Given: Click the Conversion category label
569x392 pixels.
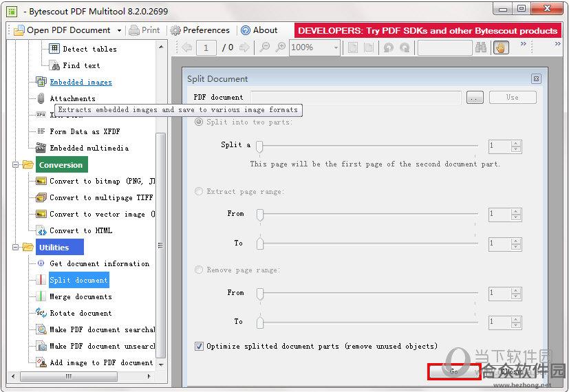Looking at the screenshot, I should tap(62, 165).
